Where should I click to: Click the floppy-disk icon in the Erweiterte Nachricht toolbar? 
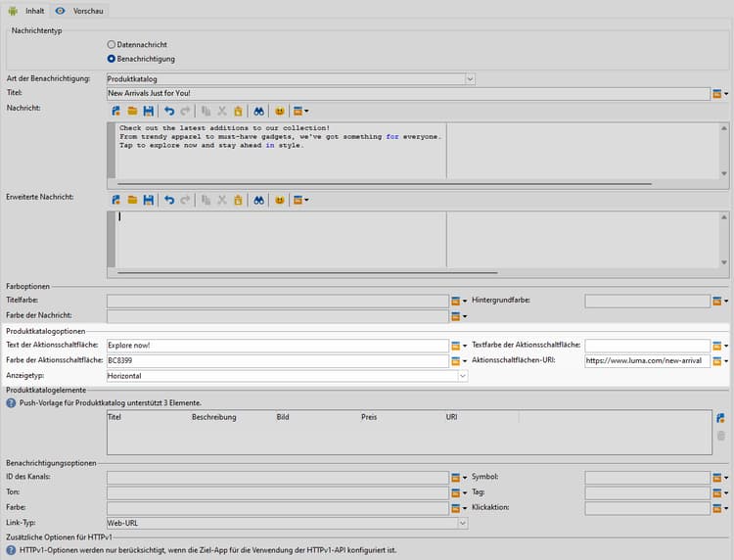[149, 200]
